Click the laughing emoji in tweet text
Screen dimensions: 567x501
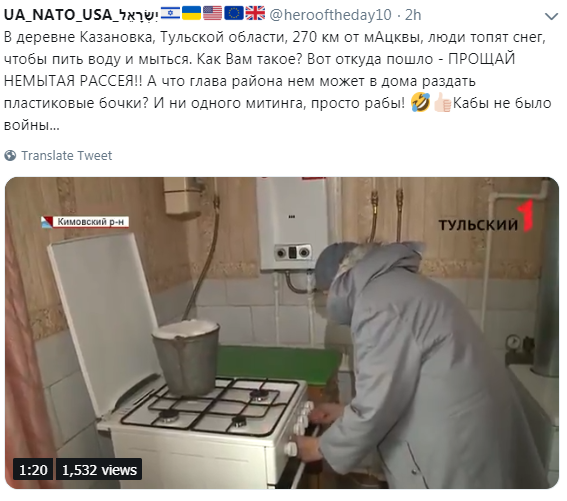(x=421, y=103)
